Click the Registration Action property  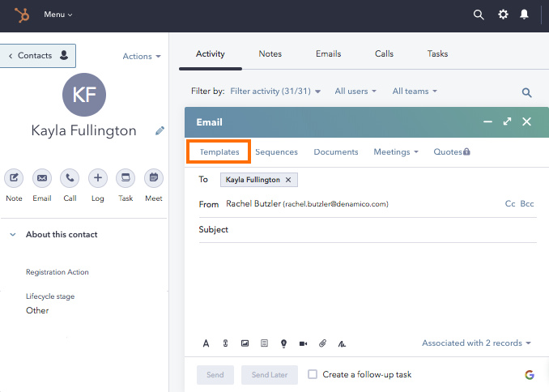click(57, 272)
